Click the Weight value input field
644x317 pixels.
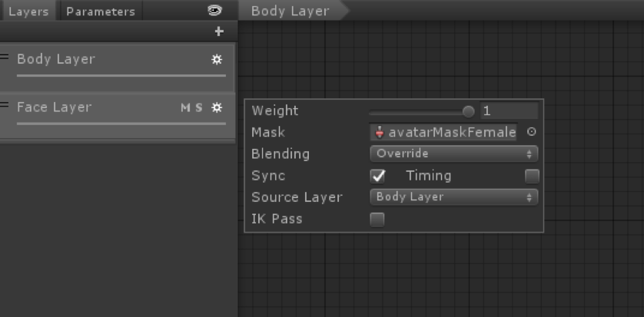tap(508, 111)
